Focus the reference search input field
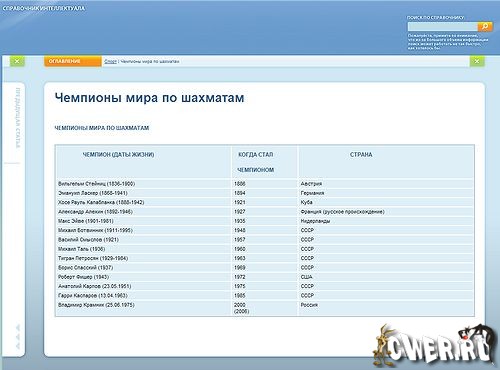Image resolution: width=500 pixels, height=370 pixels. [x=442, y=26]
